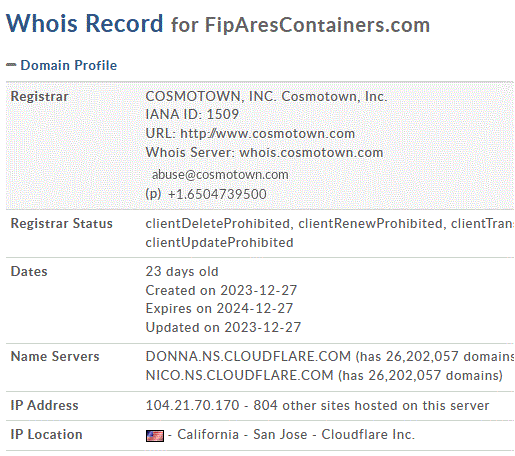Click the US flag icon in IP Location
Image resolution: width=515 pixels, height=456 pixels.
[155, 436]
